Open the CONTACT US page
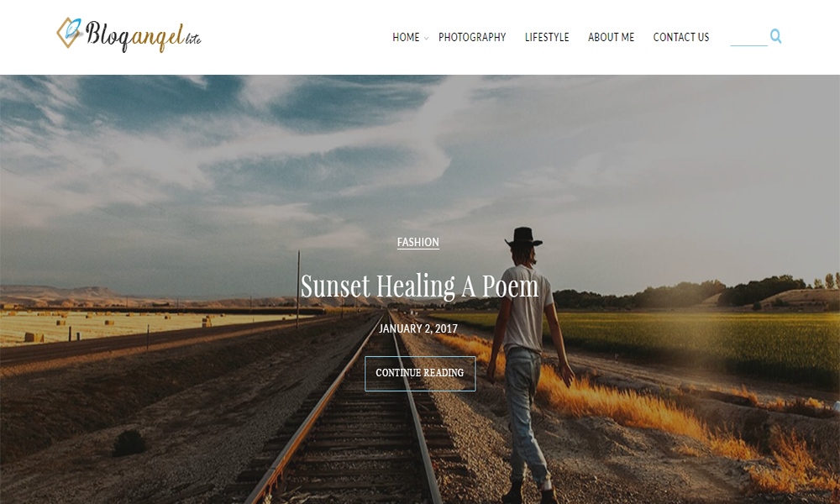The image size is (840, 504). (x=681, y=37)
